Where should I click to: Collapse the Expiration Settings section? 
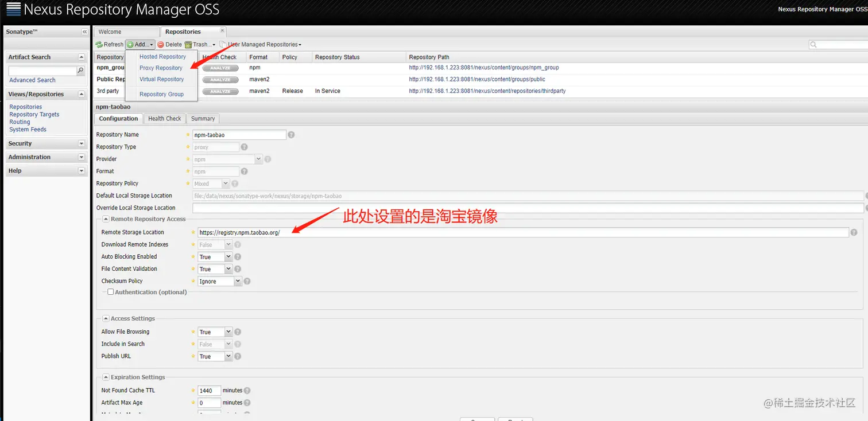106,377
